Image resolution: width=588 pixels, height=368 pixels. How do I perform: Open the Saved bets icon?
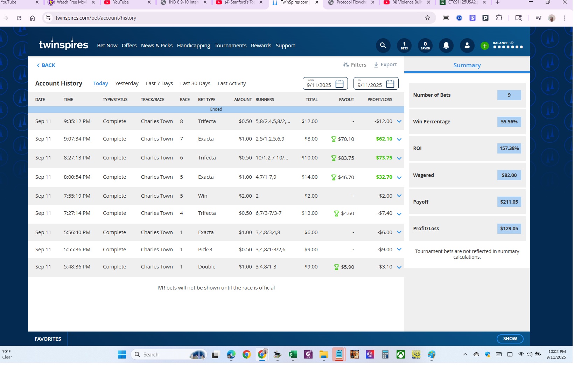click(x=425, y=46)
